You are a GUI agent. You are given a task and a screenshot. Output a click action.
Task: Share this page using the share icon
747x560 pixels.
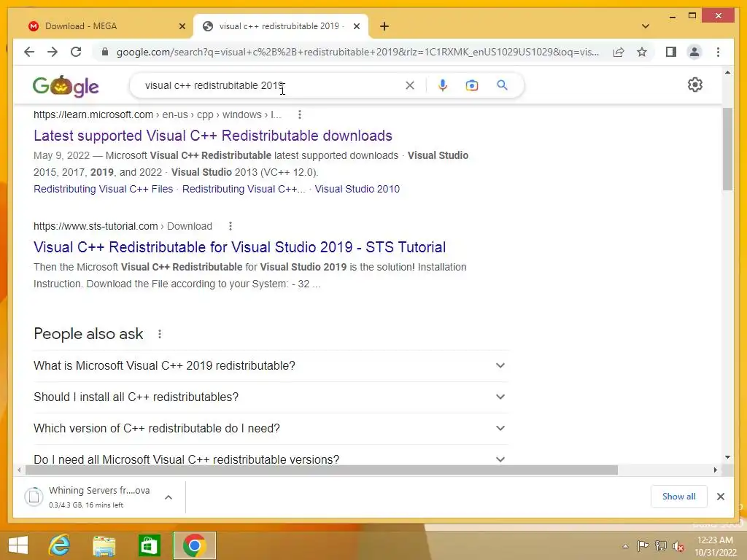pos(619,52)
